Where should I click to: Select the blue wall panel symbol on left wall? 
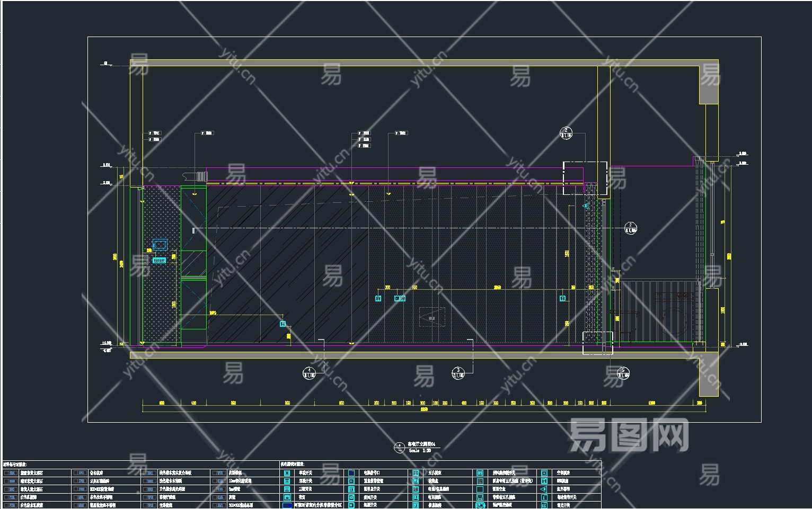[x=160, y=245]
